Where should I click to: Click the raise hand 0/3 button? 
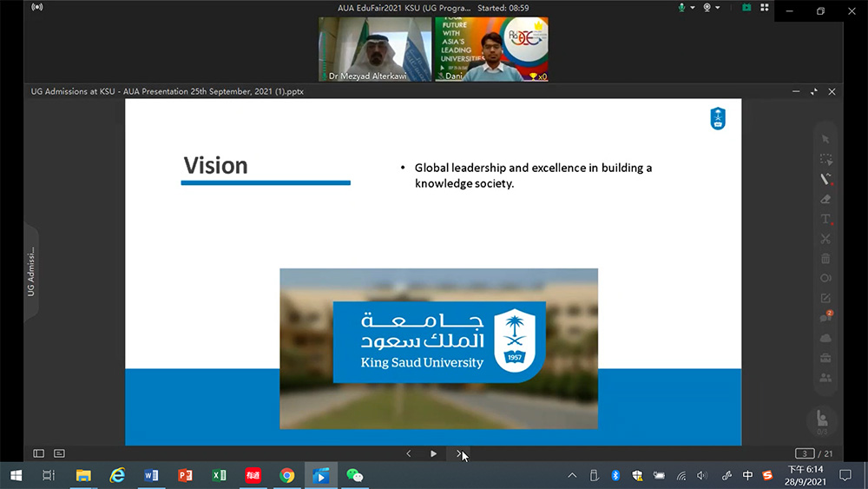point(823,422)
